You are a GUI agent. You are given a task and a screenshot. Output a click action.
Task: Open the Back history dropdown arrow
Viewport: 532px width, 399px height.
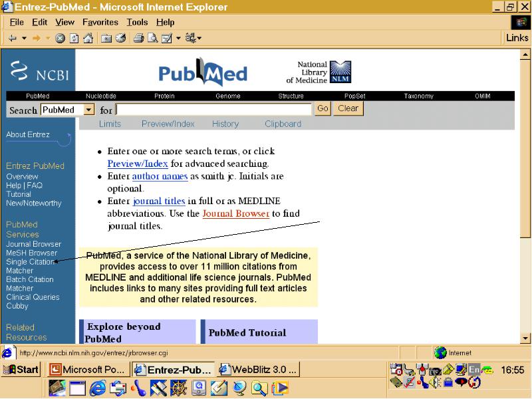tap(24, 39)
